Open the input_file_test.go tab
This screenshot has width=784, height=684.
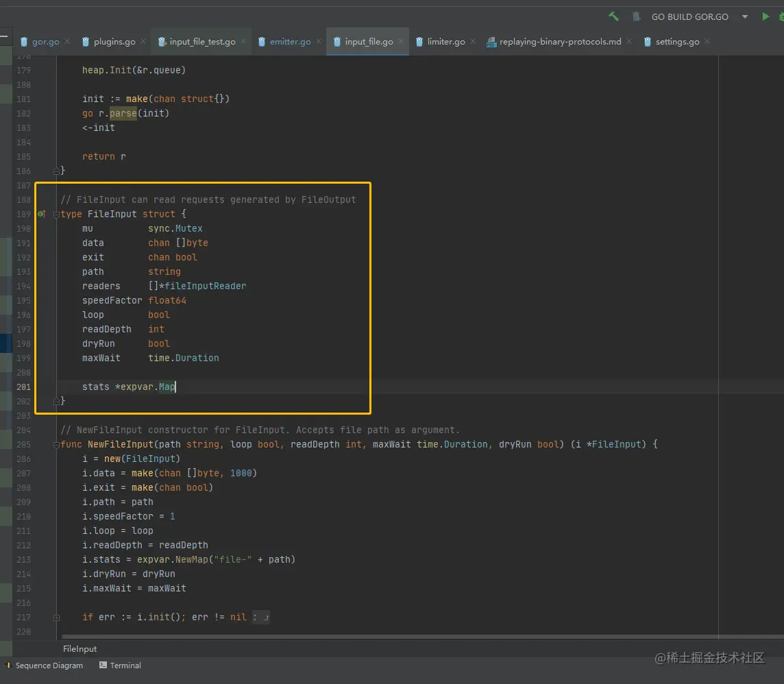(x=202, y=42)
